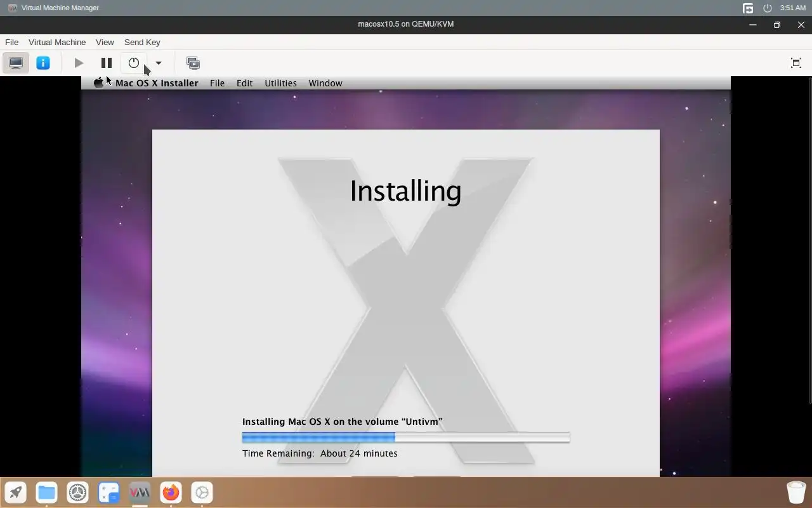Switch the VM viewer to fullscreen
This screenshot has width=812, height=508.
click(796, 63)
